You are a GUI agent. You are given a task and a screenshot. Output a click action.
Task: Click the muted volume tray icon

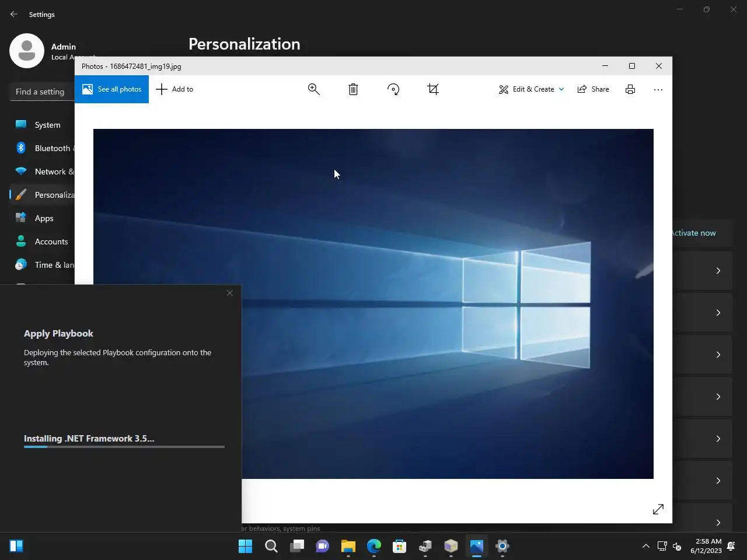677,546
